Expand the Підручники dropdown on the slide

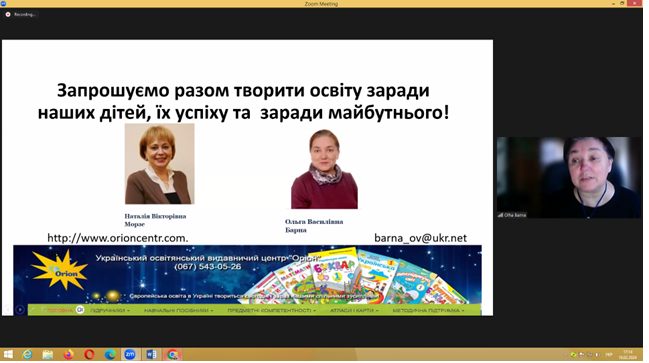point(110,310)
